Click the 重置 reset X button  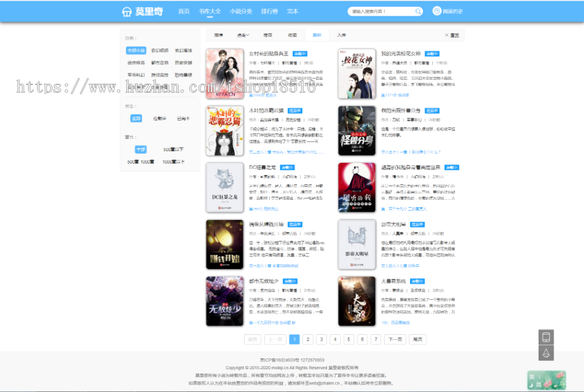[452, 35]
